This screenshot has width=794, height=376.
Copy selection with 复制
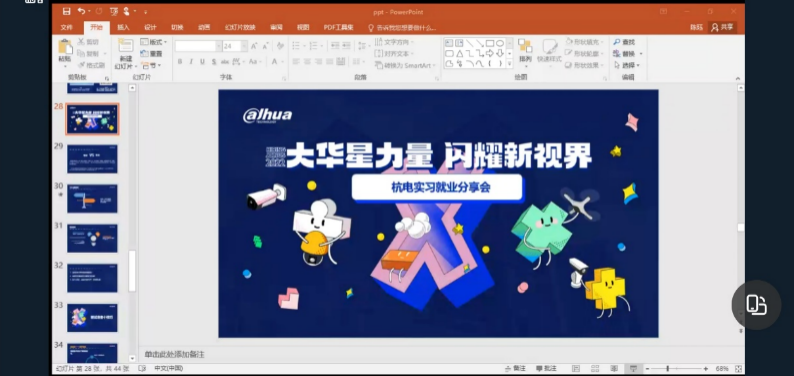[x=88, y=54]
